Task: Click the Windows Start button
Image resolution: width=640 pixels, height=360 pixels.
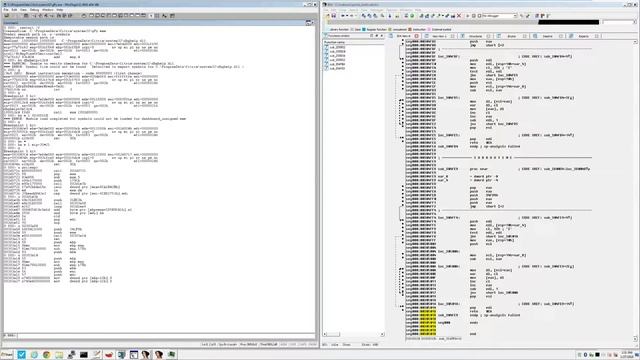Action: coord(6,355)
